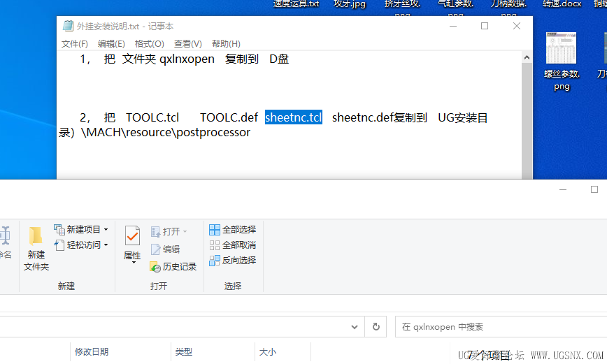Expand the 打开 dropdown arrow
607x364 pixels.
[x=185, y=232]
